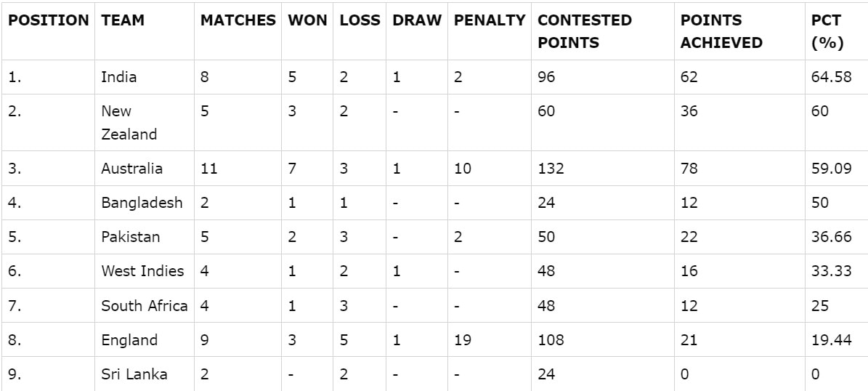
Task: Click the POSITION column header
Action: tap(49, 20)
